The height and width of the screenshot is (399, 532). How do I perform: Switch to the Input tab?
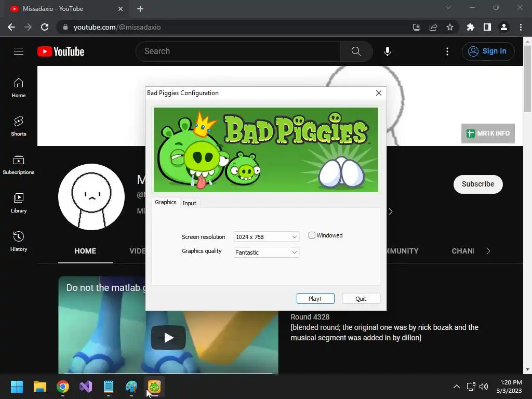point(189,203)
